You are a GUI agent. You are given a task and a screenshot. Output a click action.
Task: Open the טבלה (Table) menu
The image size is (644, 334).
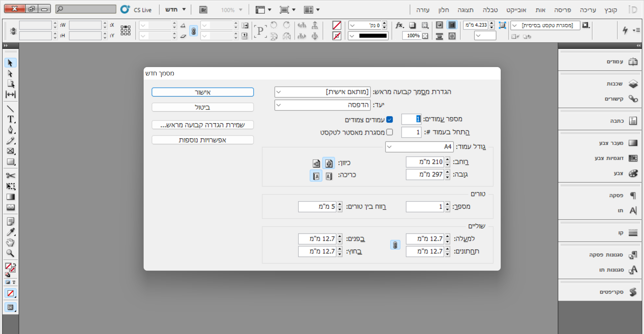490,10
